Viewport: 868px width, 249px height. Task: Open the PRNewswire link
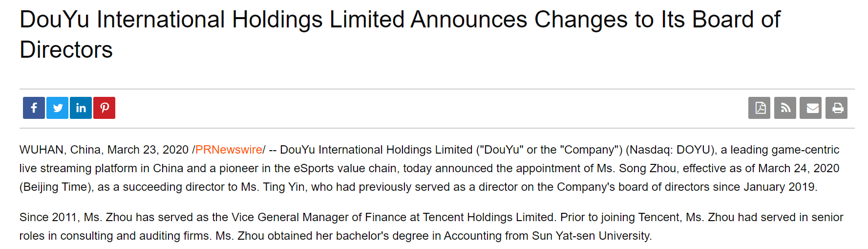229,150
